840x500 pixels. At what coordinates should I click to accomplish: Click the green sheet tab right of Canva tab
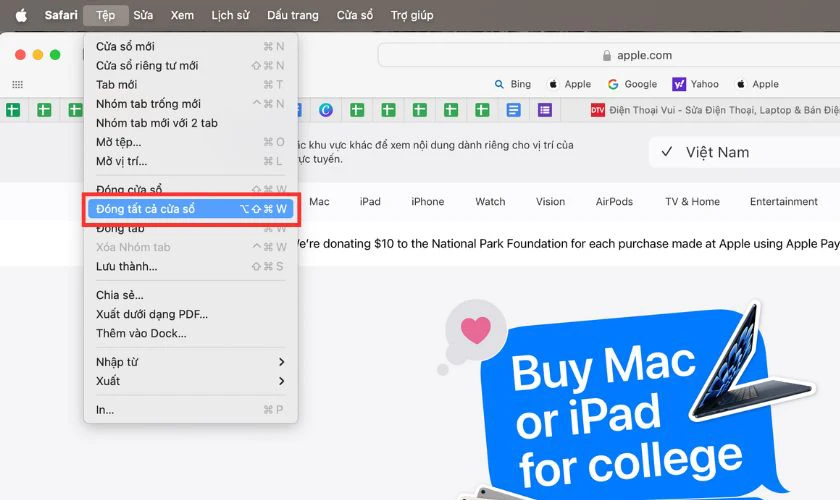(x=357, y=110)
